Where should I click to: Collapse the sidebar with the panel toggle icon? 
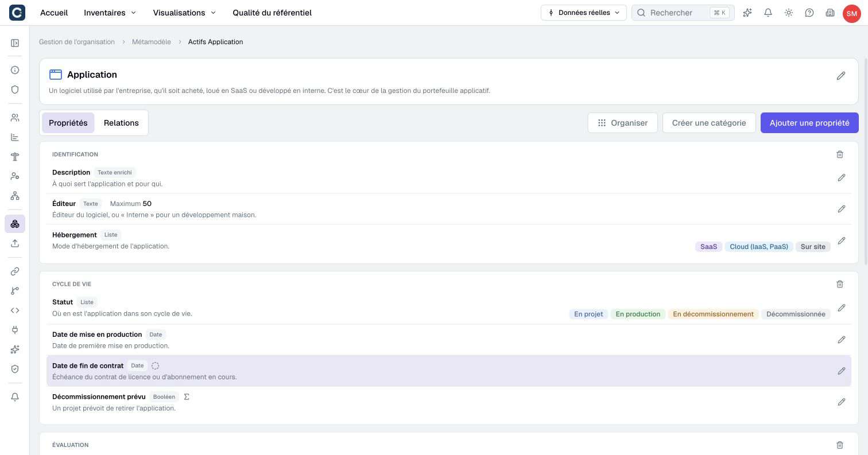point(15,43)
